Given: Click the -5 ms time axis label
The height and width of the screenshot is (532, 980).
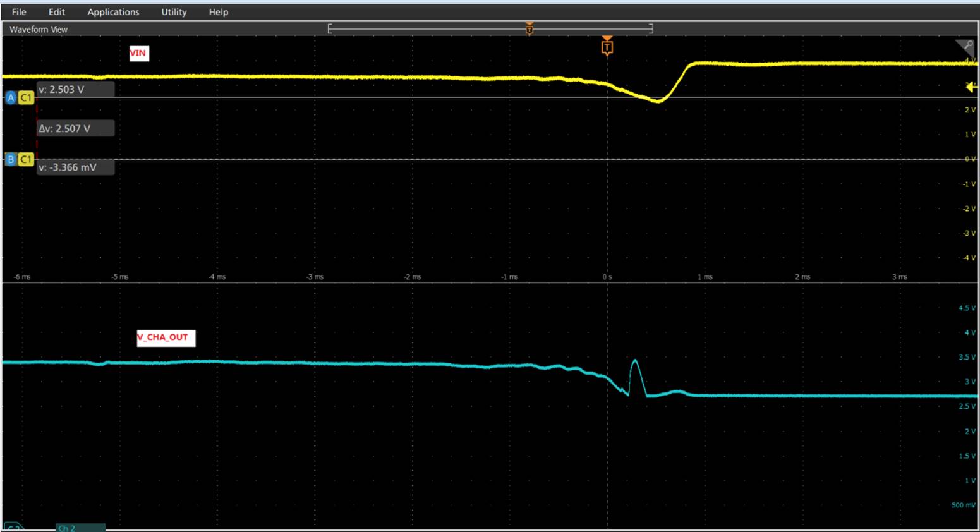Looking at the screenshot, I should click(119, 277).
